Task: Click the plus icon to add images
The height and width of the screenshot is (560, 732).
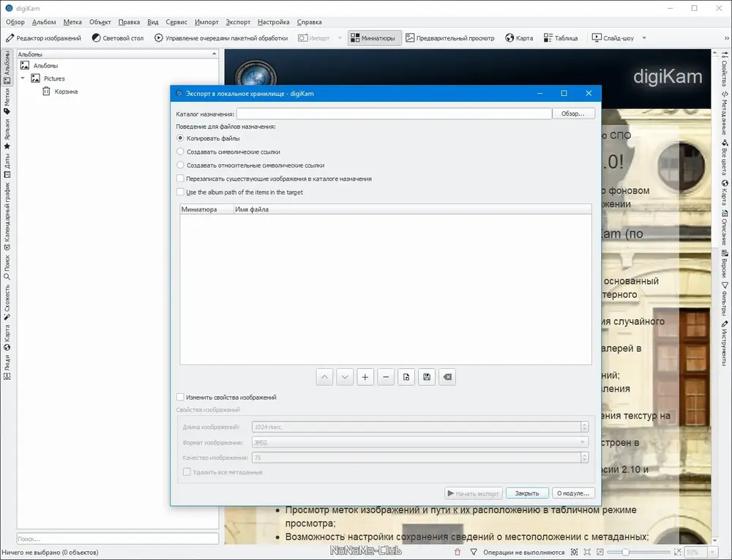Action: pos(365,377)
